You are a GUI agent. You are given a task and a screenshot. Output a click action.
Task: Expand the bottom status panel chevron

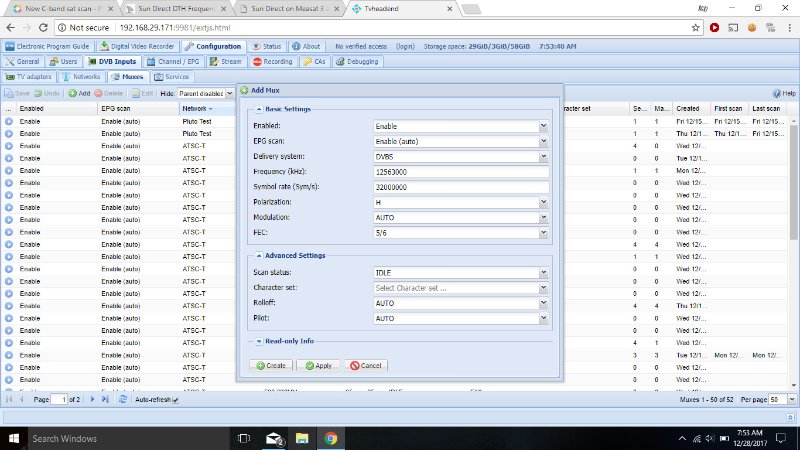pos(790,417)
